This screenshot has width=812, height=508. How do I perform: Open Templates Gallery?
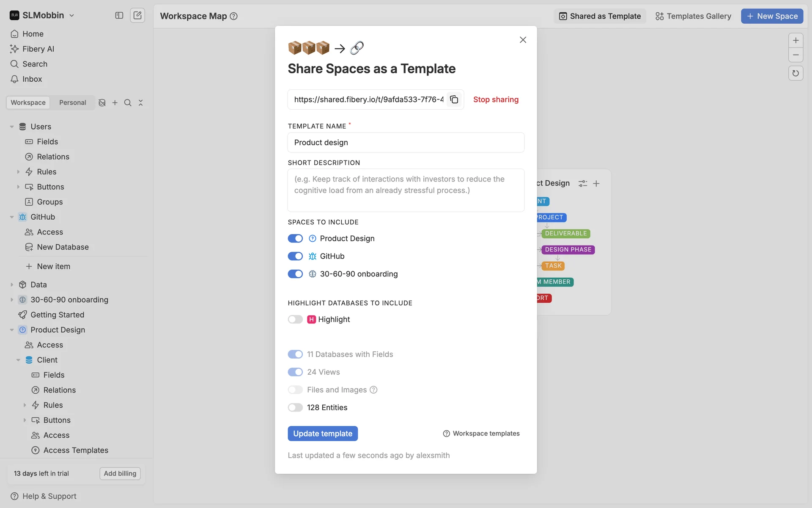click(x=693, y=16)
